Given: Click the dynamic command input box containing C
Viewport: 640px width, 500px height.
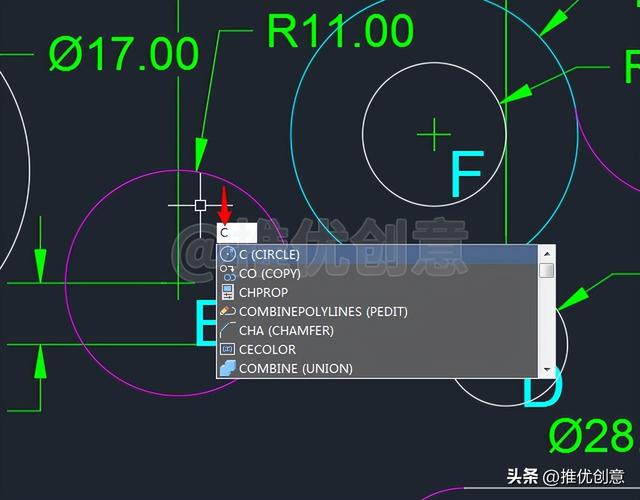Looking at the screenshot, I should (x=237, y=233).
